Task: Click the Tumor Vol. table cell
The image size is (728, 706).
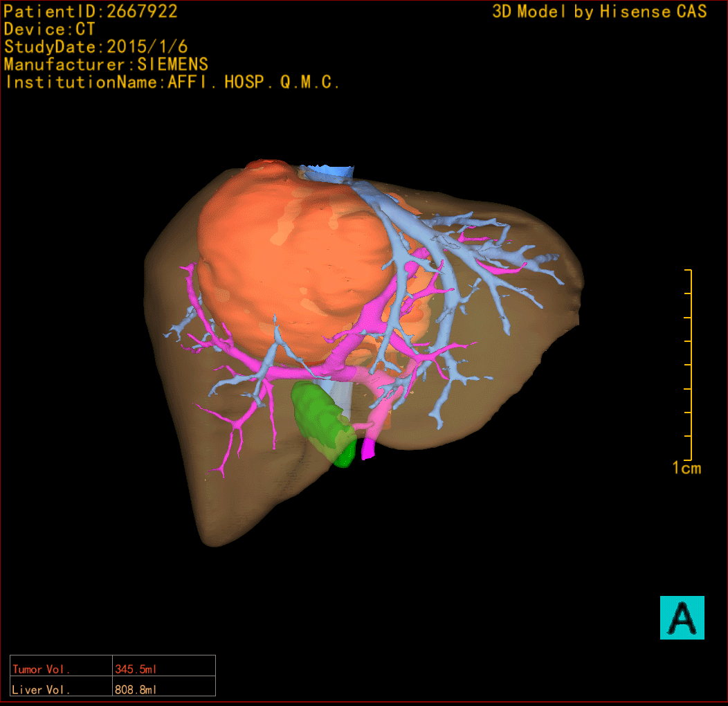Action: pyautogui.click(x=62, y=666)
